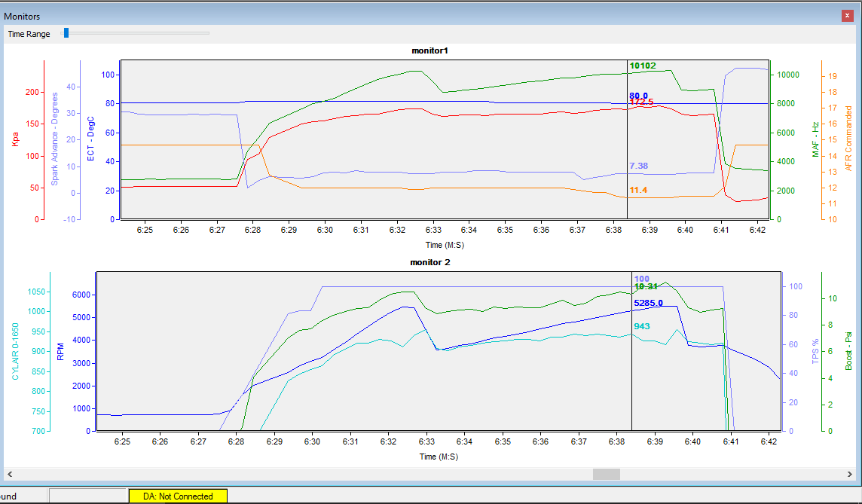Click the TPS % axis label
The height and width of the screenshot is (504, 862).
[815, 352]
